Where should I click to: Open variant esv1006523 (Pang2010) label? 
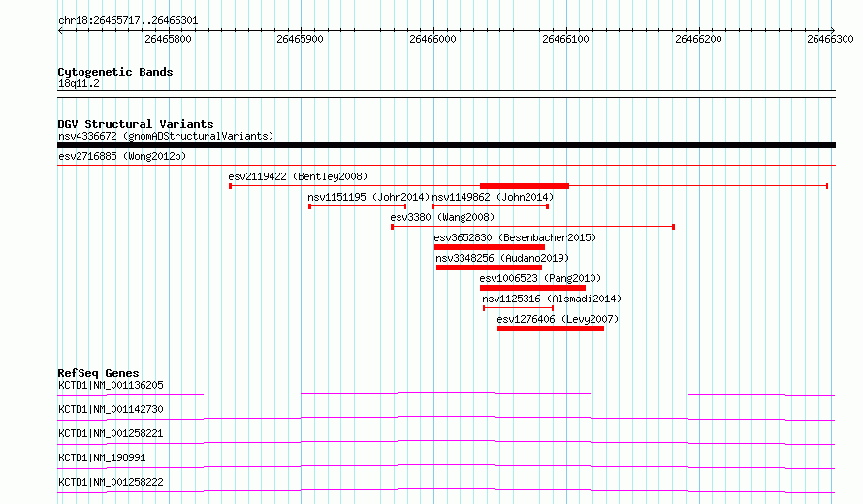pos(540,278)
